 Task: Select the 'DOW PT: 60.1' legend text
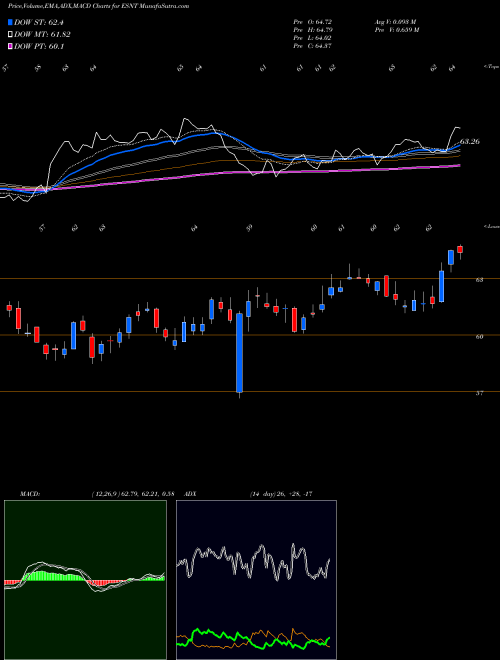39,46
